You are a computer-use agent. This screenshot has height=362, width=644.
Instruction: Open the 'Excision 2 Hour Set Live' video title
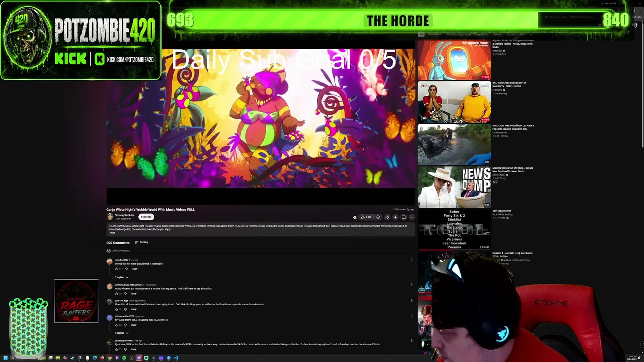pos(512,255)
